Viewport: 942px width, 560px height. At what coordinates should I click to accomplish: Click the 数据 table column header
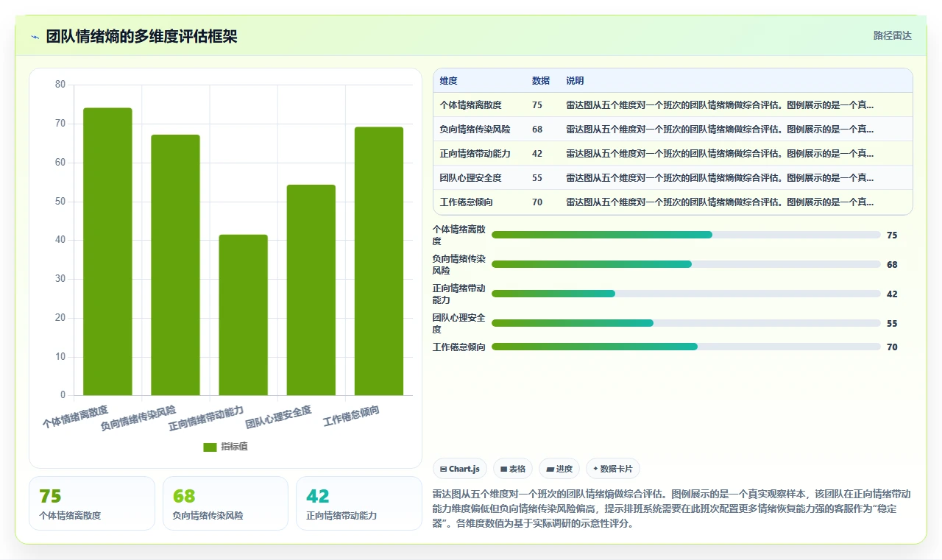(541, 81)
